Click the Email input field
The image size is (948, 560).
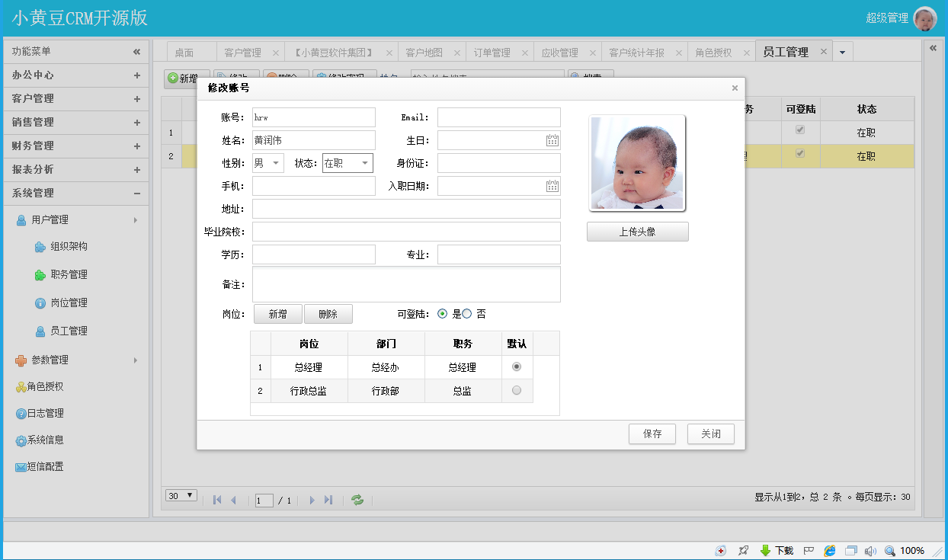point(499,117)
